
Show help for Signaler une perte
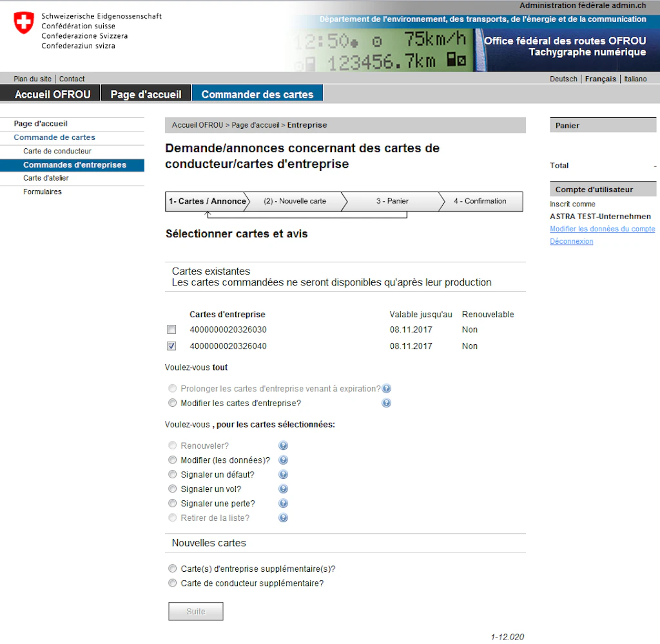[284, 503]
